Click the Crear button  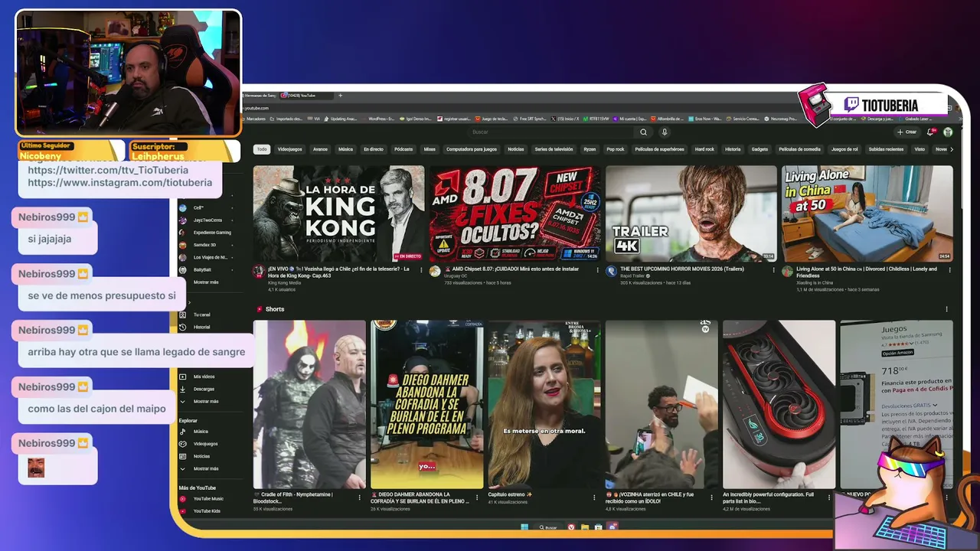(x=906, y=132)
